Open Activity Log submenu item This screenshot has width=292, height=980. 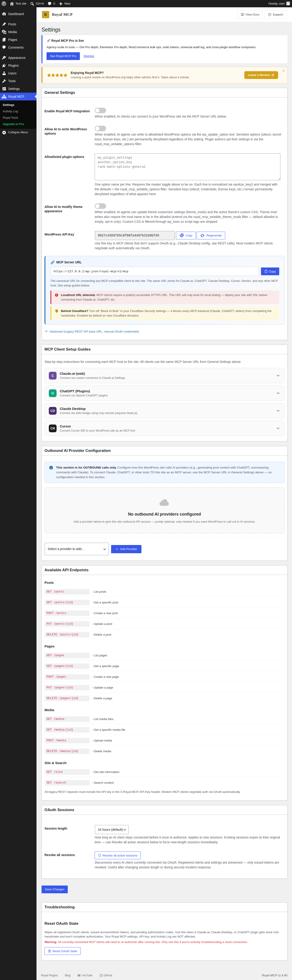(x=10, y=111)
